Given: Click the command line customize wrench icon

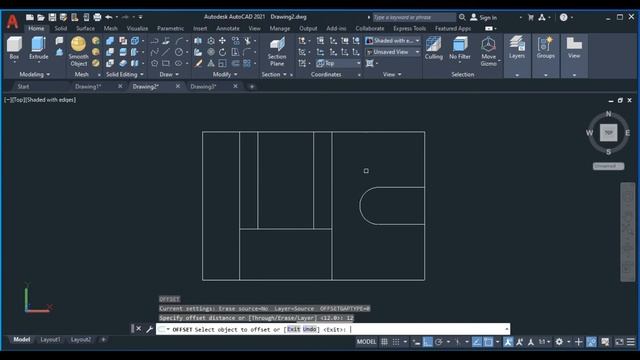Looking at the screenshot, I should tap(149, 329).
